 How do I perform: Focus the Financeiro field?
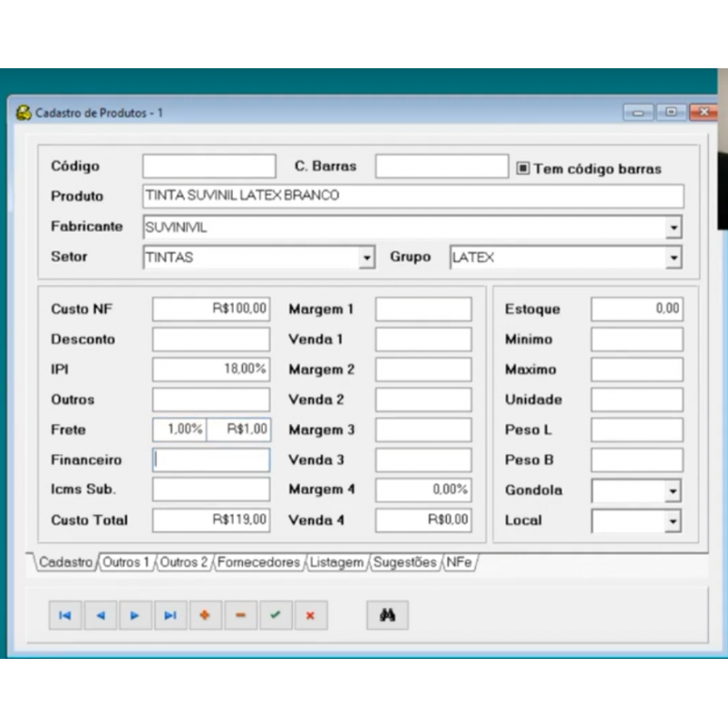pos(211,460)
